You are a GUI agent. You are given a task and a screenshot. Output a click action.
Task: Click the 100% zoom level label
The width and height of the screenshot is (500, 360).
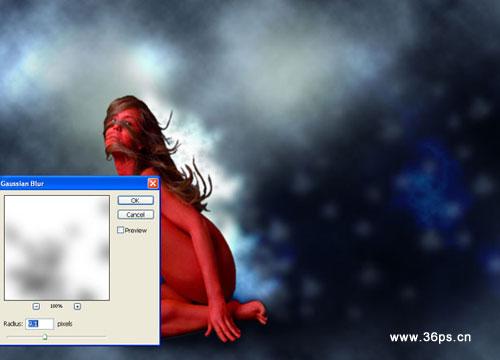coord(56,306)
